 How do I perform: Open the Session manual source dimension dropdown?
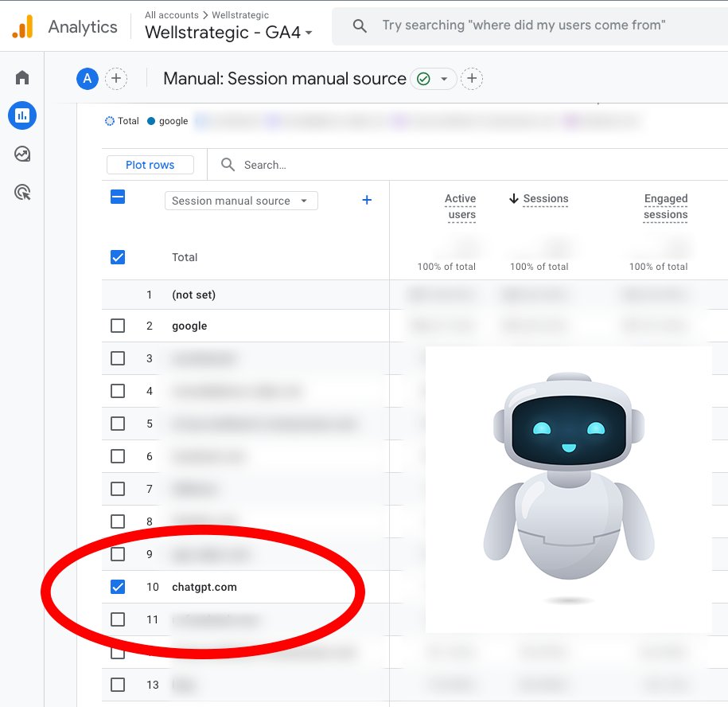[x=241, y=201]
